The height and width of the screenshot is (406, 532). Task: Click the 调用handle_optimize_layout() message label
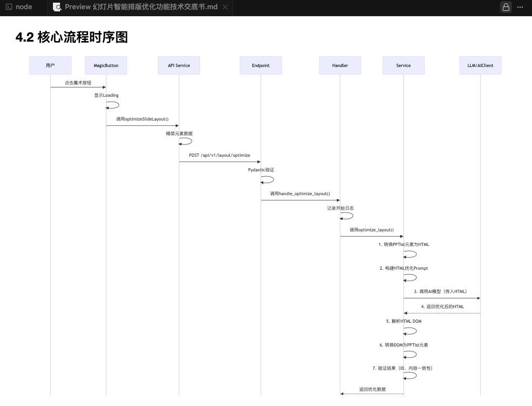(300, 194)
